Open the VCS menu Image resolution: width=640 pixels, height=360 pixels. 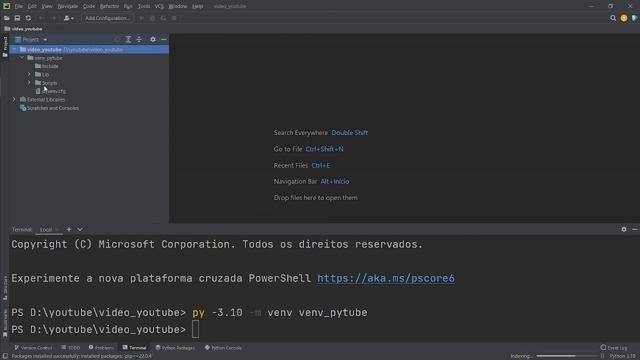pos(159,6)
